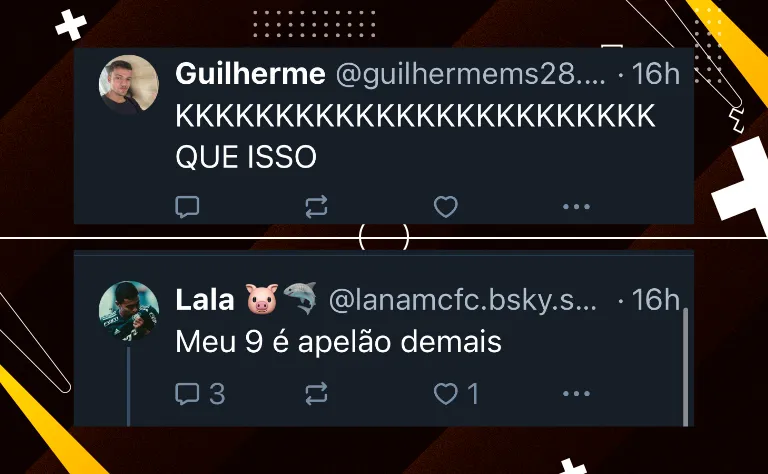Screen dimensions: 768x474
Task: Click the Guilherme display name
Action: click(250, 74)
